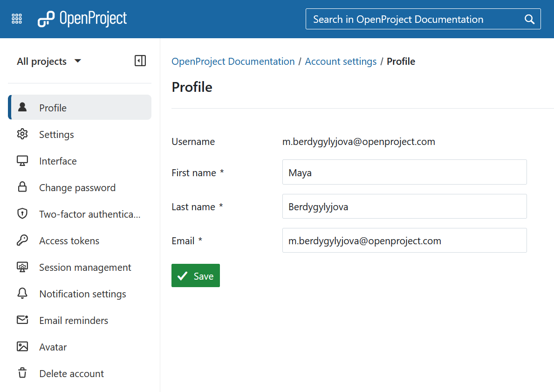Go to Change password page

(x=80, y=187)
